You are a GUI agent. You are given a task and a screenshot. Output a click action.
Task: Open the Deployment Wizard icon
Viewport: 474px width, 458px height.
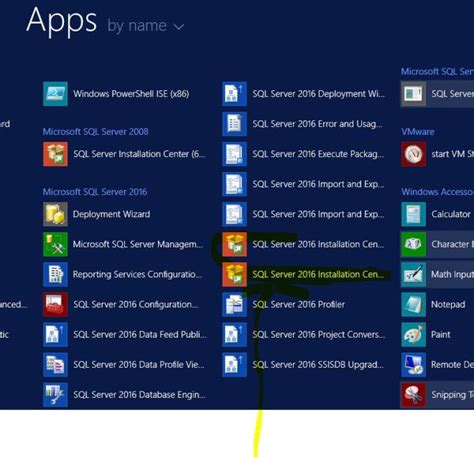55,214
